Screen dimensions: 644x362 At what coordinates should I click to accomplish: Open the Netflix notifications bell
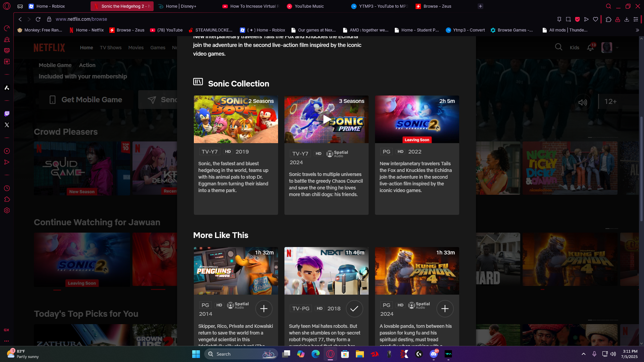tap(590, 48)
